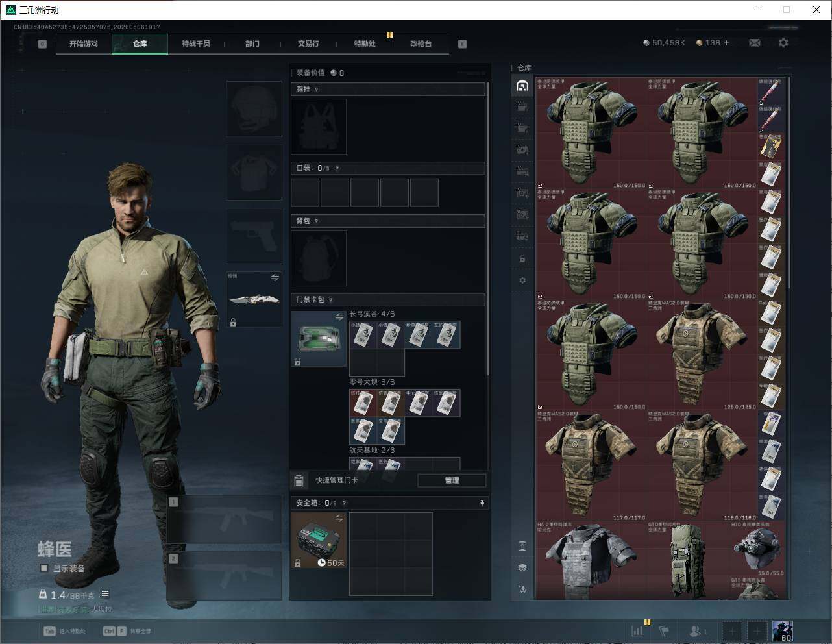Click the 零号大坝: 6/6 keycard label
Screen dimensions: 832x644
point(372,382)
